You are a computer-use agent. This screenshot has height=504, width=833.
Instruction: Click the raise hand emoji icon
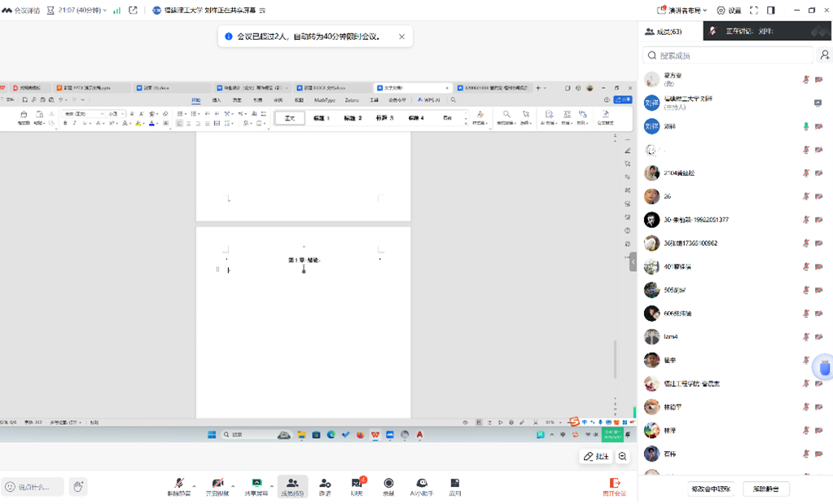(78, 487)
